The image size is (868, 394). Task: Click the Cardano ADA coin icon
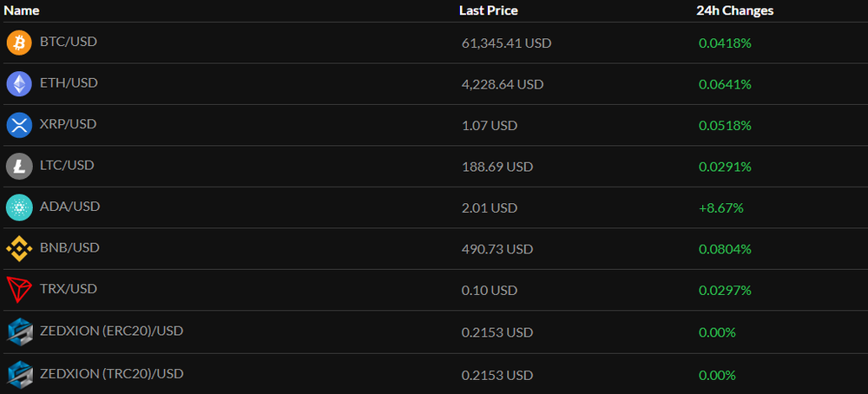19,207
